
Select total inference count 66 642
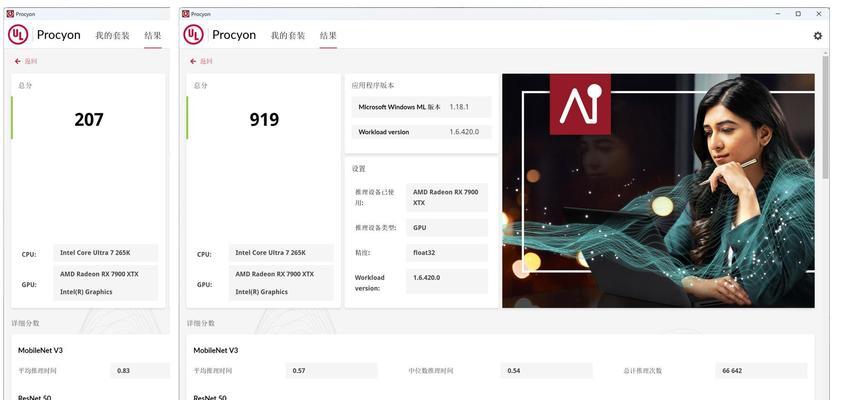(x=761, y=371)
